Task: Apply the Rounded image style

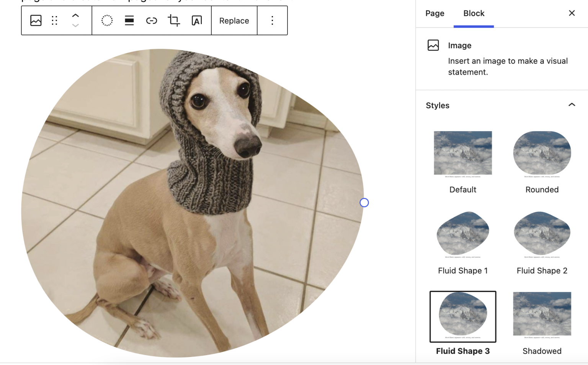Action: (542, 153)
